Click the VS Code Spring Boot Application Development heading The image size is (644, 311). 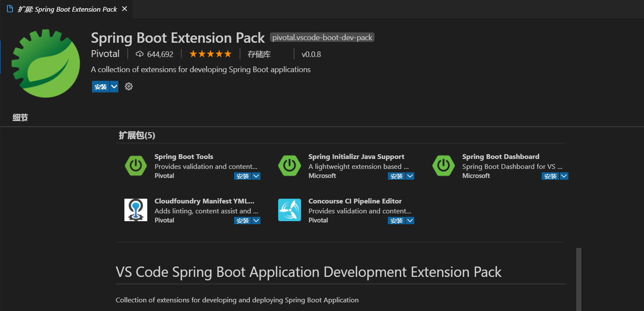coord(308,272)
